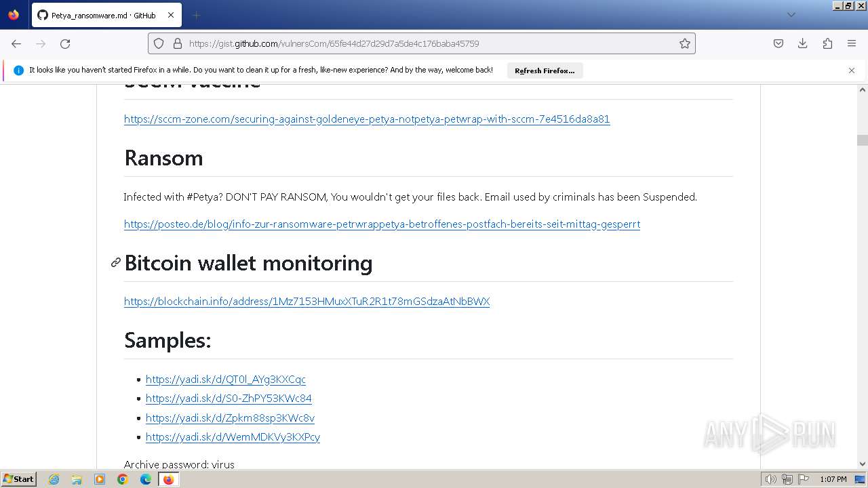Open the Extensions puzzle icon
Screen dimensions: 868x488
coord(827,43)
